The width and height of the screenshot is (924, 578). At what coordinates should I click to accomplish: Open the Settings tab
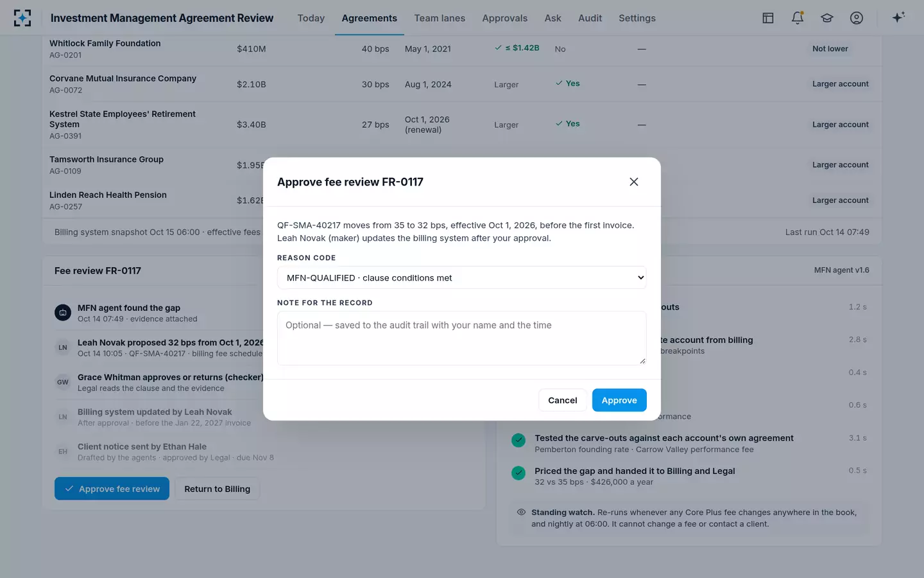coord(637,18)
